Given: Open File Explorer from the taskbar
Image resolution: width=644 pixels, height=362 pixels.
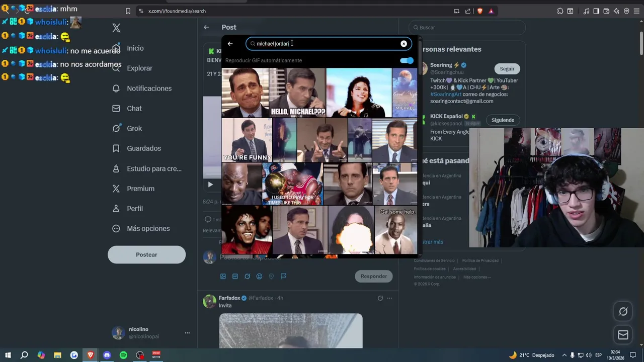Looking at the screenshot, I should pos(57,355).
